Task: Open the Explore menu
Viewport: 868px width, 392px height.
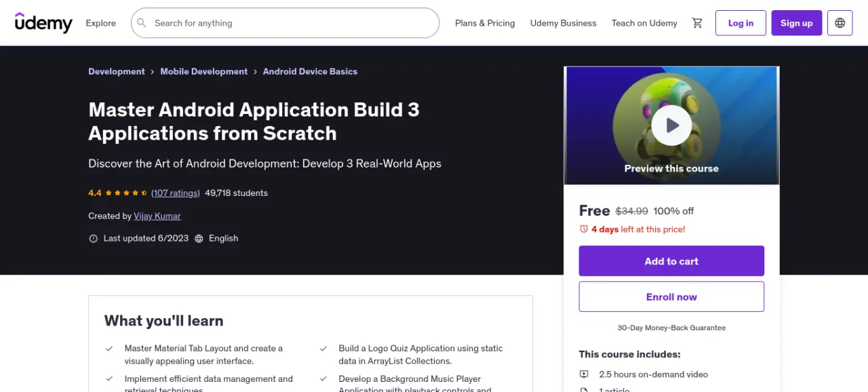Action: coord(100,23)
